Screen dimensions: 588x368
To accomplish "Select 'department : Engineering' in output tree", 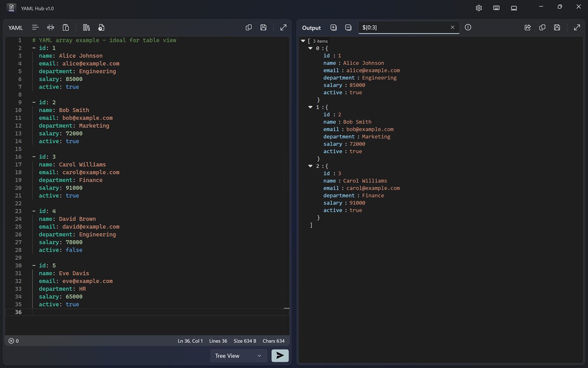I will (360, 78).
